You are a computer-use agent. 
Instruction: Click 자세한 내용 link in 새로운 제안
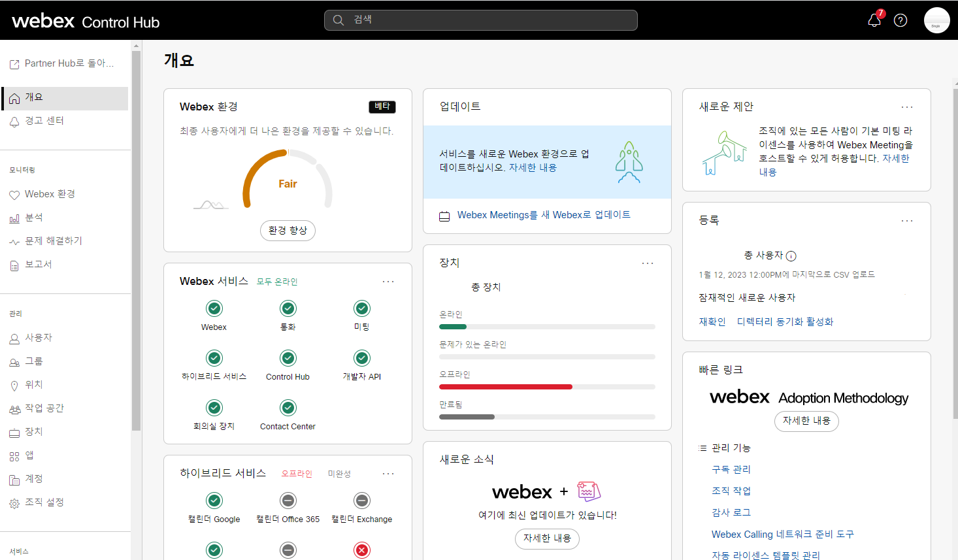(895, 159)
